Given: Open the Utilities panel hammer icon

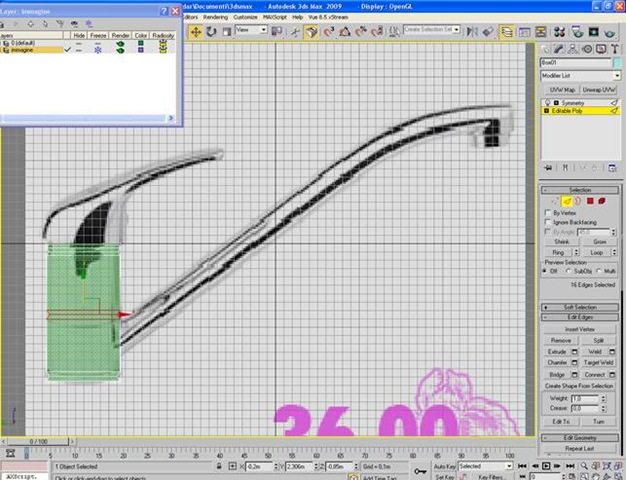Looking at the screenshot, I should tap(616, 48).
